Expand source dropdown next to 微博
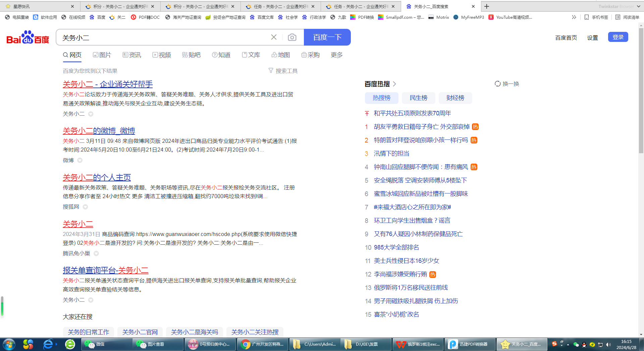The image size is (644, 351). click(80, 160)
